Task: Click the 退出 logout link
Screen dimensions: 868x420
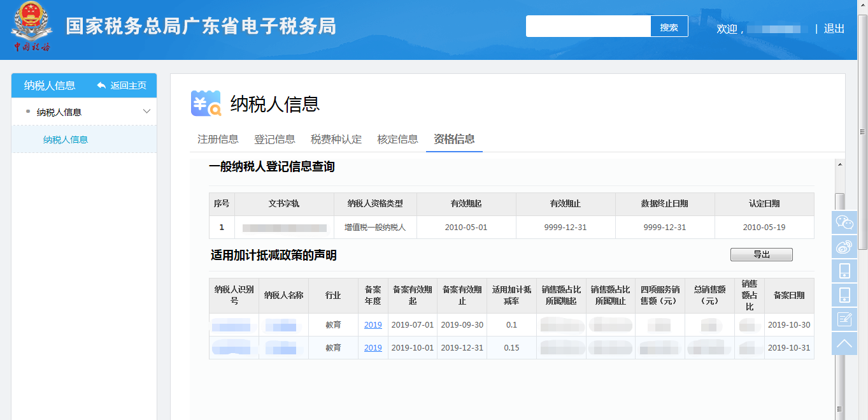Action: click(834, 29)
